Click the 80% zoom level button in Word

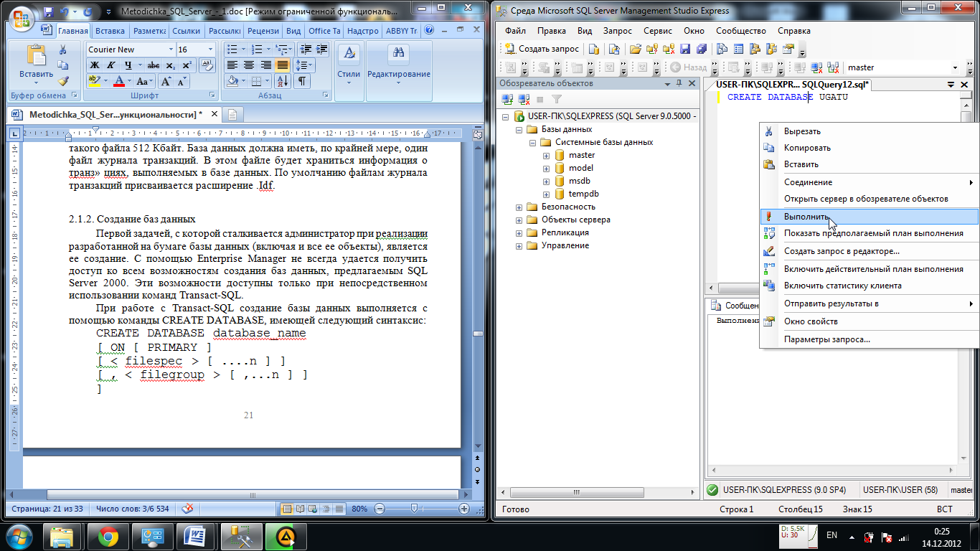(359, 509)
